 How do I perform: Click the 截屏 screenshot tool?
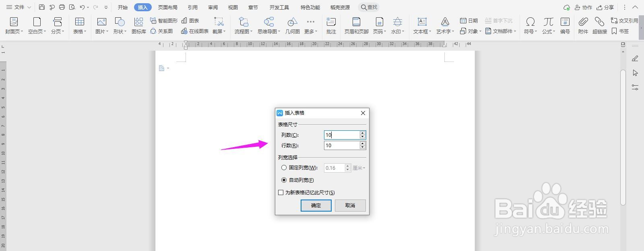click(x=219, y=25)
